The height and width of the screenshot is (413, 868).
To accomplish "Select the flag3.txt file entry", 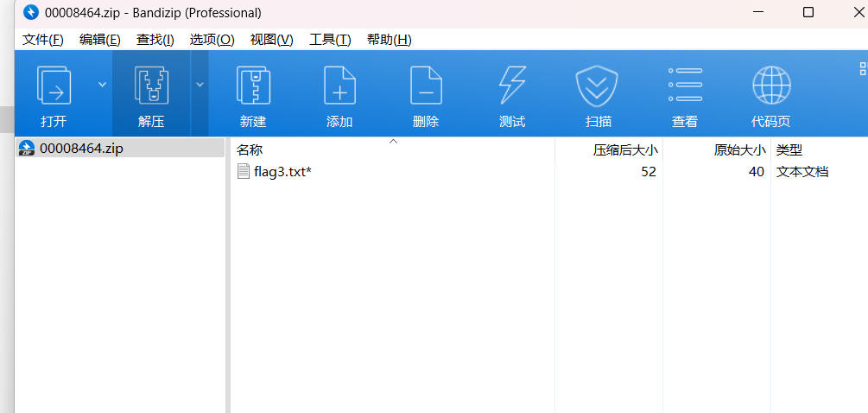I will point(282,172).
